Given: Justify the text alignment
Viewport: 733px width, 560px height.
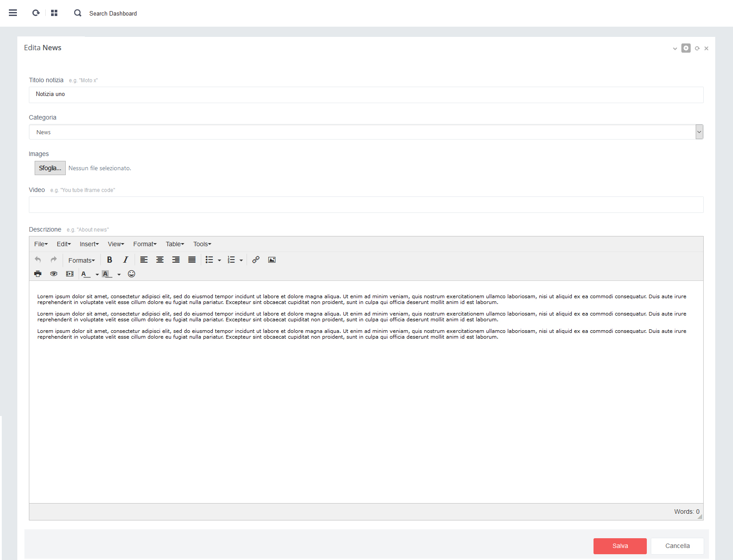Looking at the screenshot, I should (x=192, y=260).
